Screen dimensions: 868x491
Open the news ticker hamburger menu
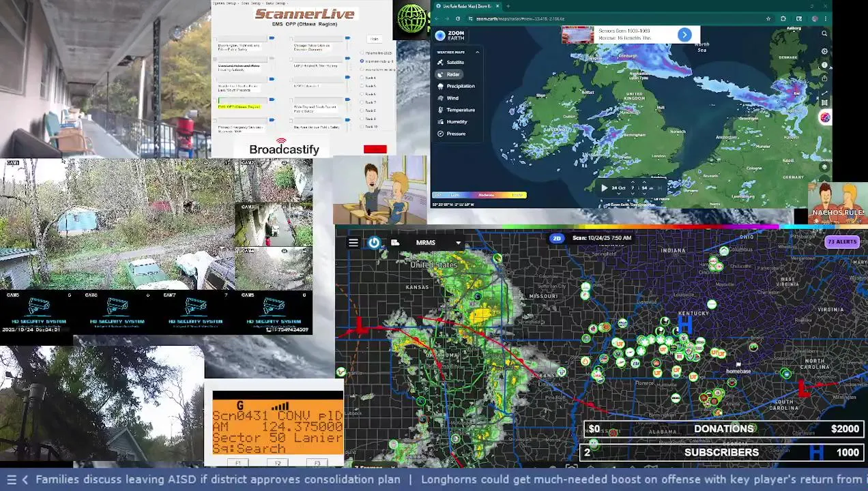click(x=11, y=479)
